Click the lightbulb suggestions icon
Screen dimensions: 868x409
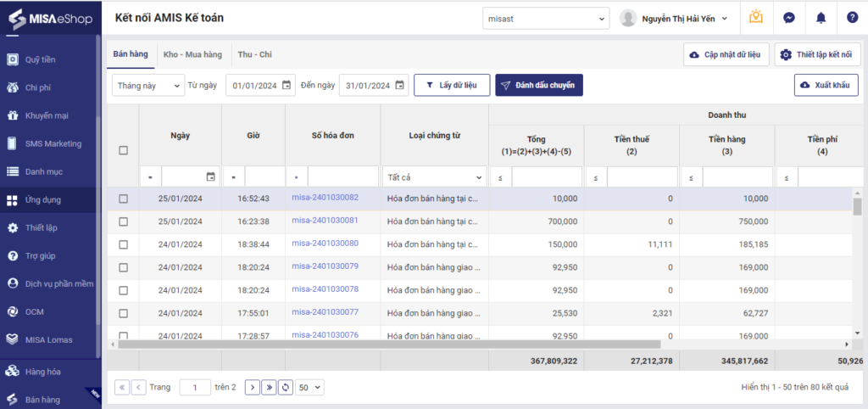coord(755,17)
